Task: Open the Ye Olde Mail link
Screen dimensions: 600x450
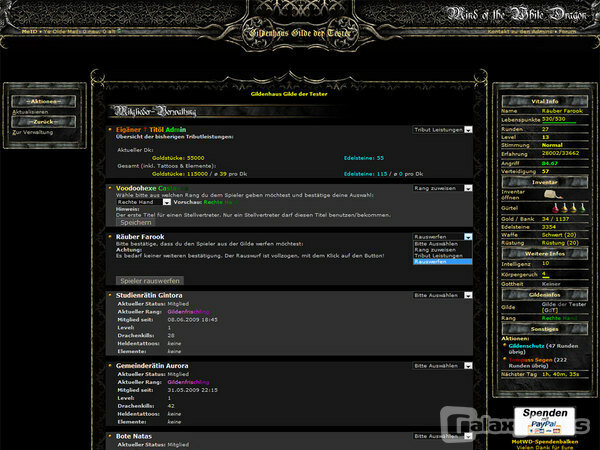Action: tap(79, 31)
